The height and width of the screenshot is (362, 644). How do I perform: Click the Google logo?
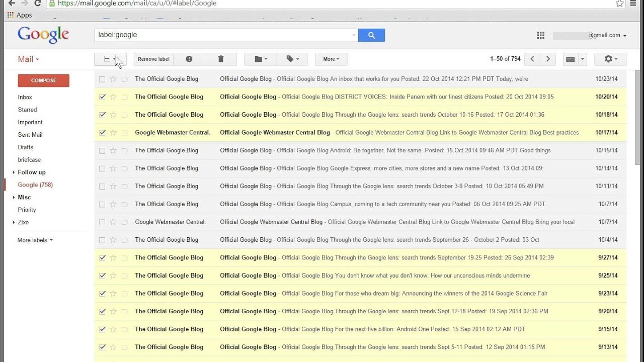(x=43, y=35)
